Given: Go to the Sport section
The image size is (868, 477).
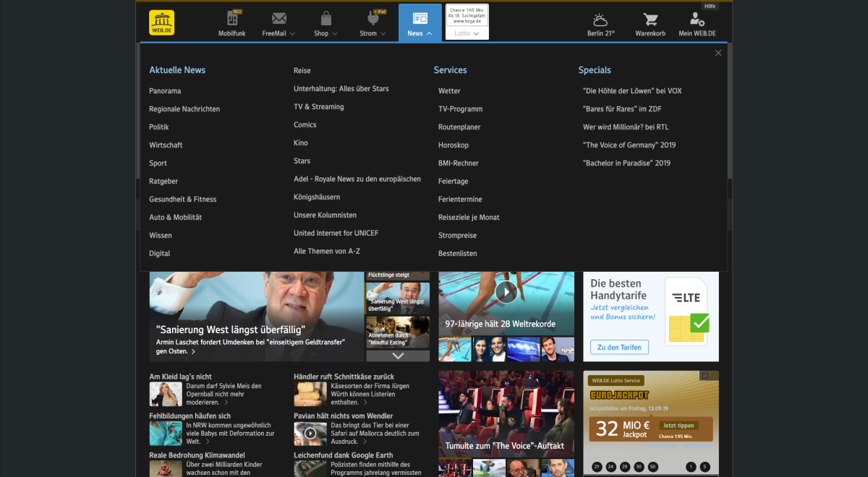Looking at the screenshot, I should tap(158, 163).
